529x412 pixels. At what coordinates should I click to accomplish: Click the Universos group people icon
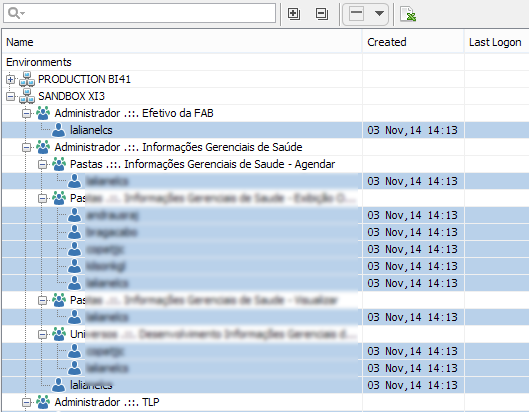59,334
